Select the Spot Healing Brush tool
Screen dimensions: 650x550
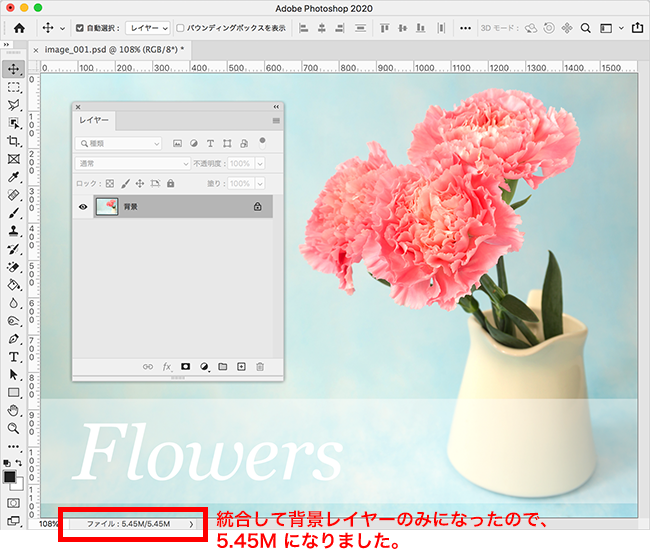13,195
